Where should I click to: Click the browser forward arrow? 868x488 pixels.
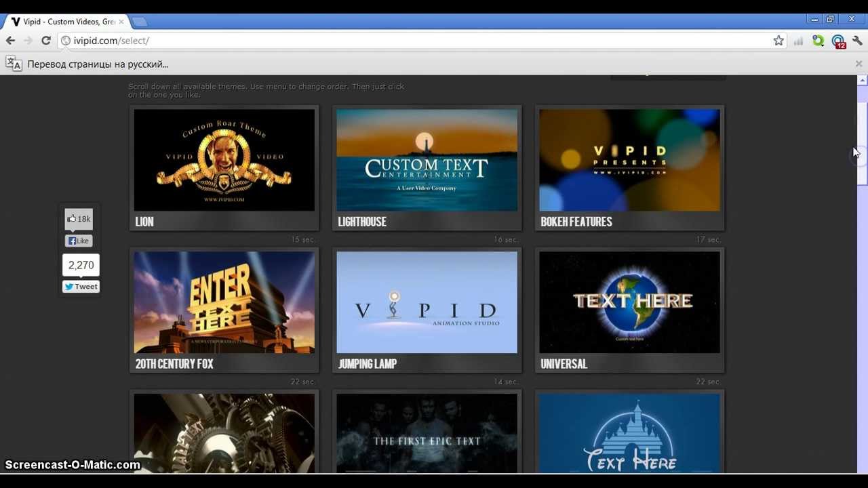point(28,41)
